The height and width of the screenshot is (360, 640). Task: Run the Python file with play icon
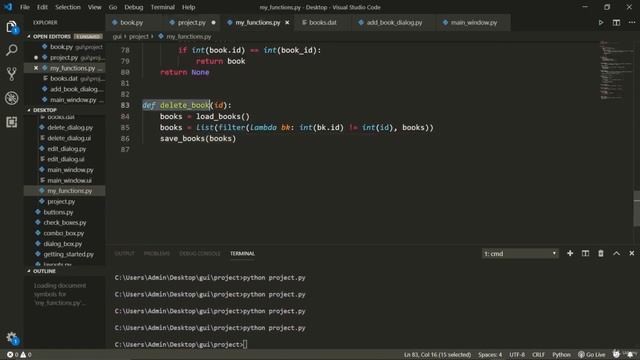[x=601, y=22]
